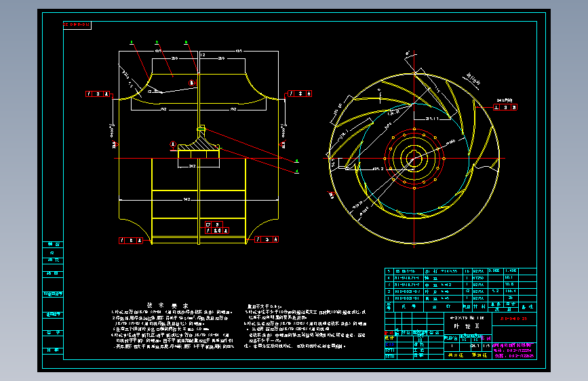588x381 pixels.
Task: Click green balloon 4 at leader line end
Action: (x=296, y=171)
